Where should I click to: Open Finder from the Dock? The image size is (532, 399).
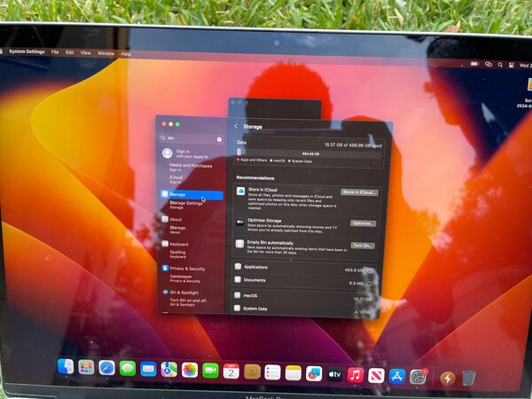(x=66, y=367)
